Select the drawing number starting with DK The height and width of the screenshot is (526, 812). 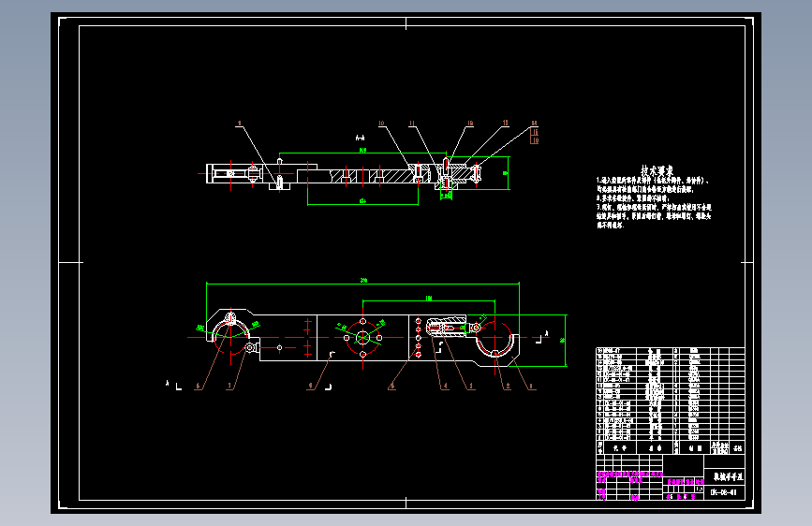click(x=723, y=492)
